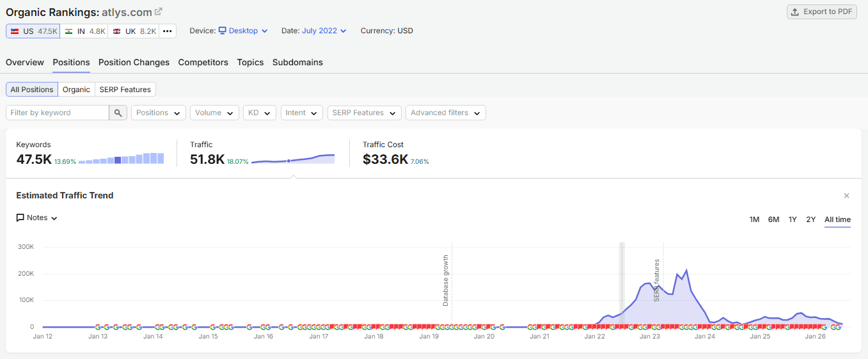Go to the Subdomains tab
This screenshot has height=359, width=868.
click(297, 62)
